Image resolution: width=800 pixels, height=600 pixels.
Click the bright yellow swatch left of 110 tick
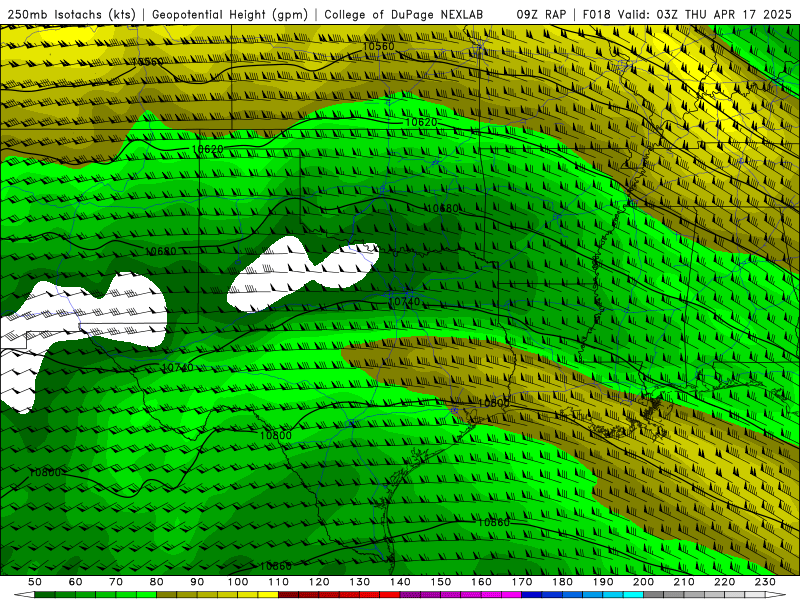[268, 595]
